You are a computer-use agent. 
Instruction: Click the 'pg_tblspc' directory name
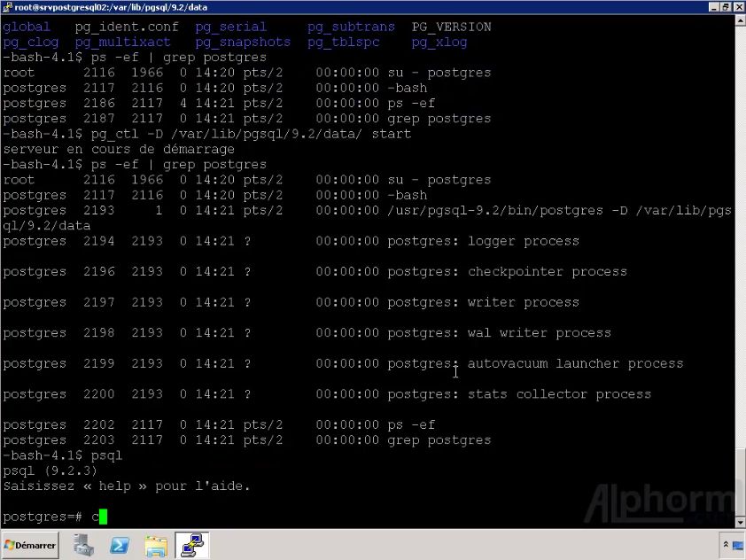click(344, 43)
